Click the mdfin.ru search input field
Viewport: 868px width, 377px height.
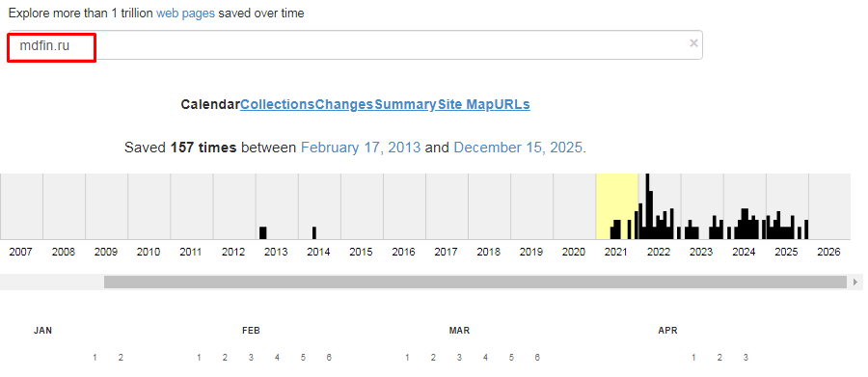coord(354,45)
